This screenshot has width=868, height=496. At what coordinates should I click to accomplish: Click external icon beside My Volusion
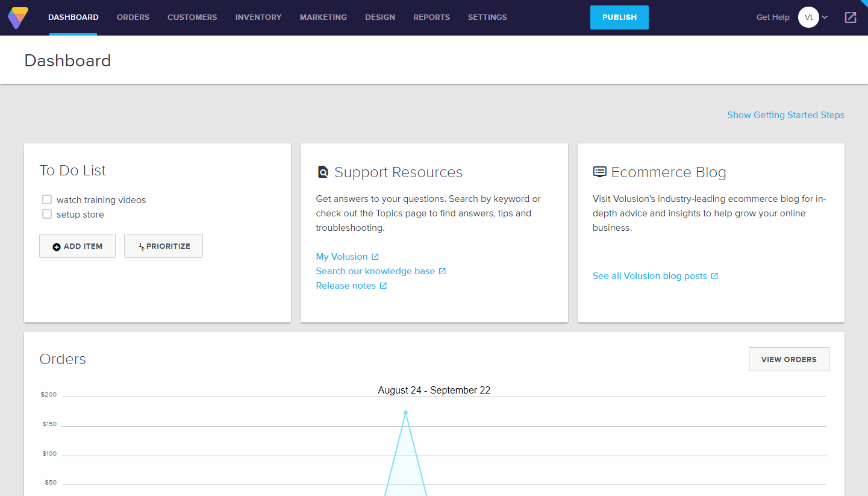click(x=375, y=257)
